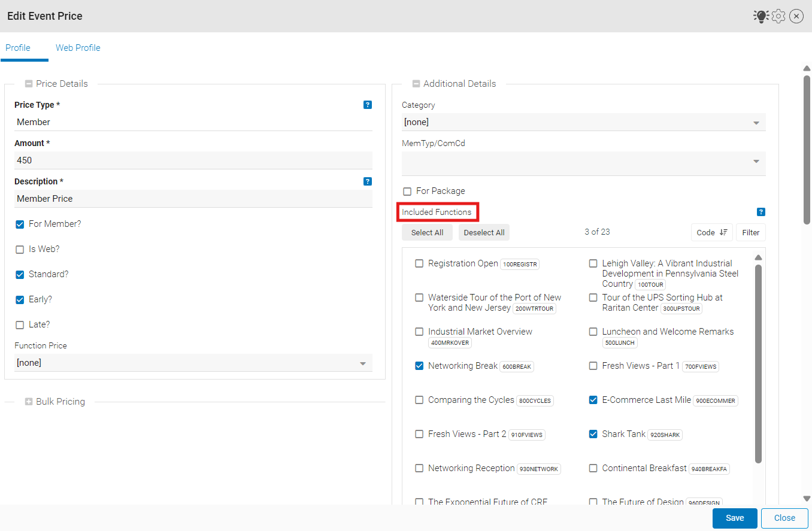Viewport: 812px width, 531px height.
Task: Check the Comparing the Cycles function
Action: pos(419,400)
